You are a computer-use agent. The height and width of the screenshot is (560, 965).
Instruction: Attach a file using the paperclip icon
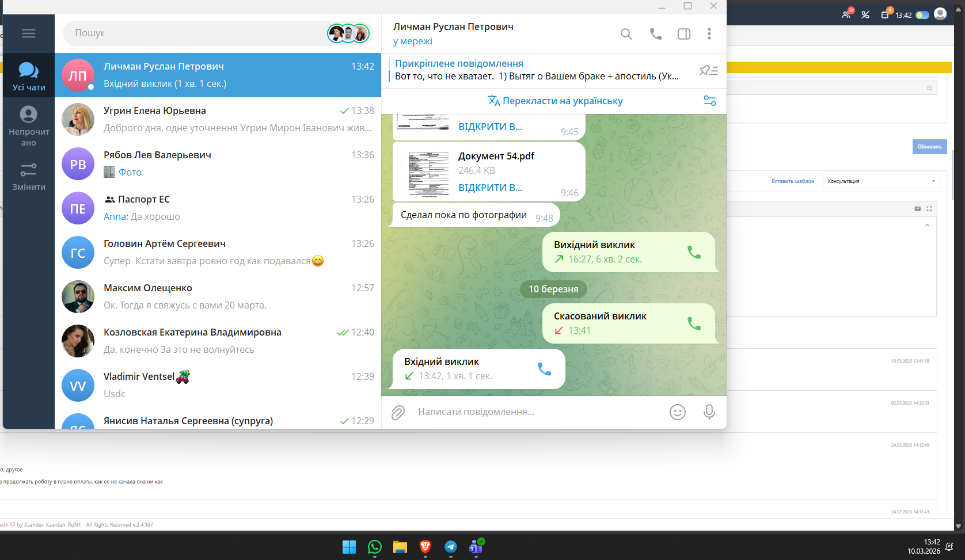398,412
